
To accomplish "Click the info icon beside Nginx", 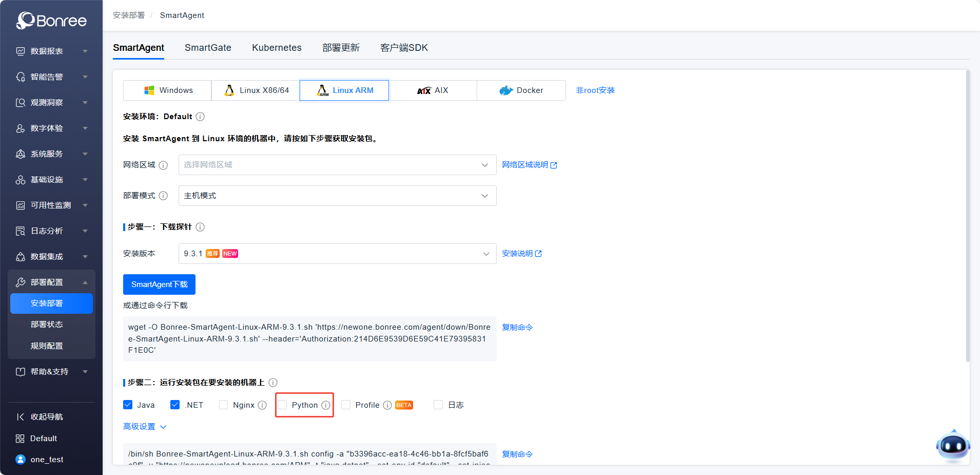I will [262, 405].
